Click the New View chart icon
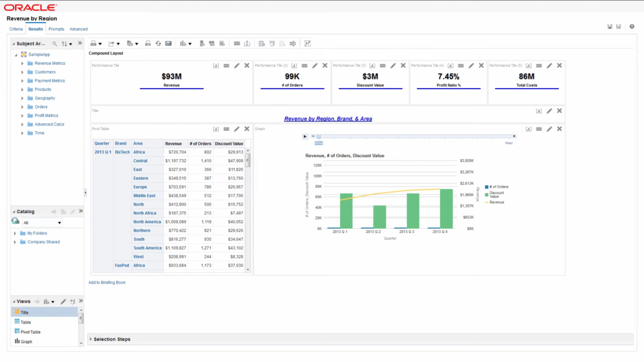Image resolution: width=644 pixels, height=362 pixels. tap(183, 43)
